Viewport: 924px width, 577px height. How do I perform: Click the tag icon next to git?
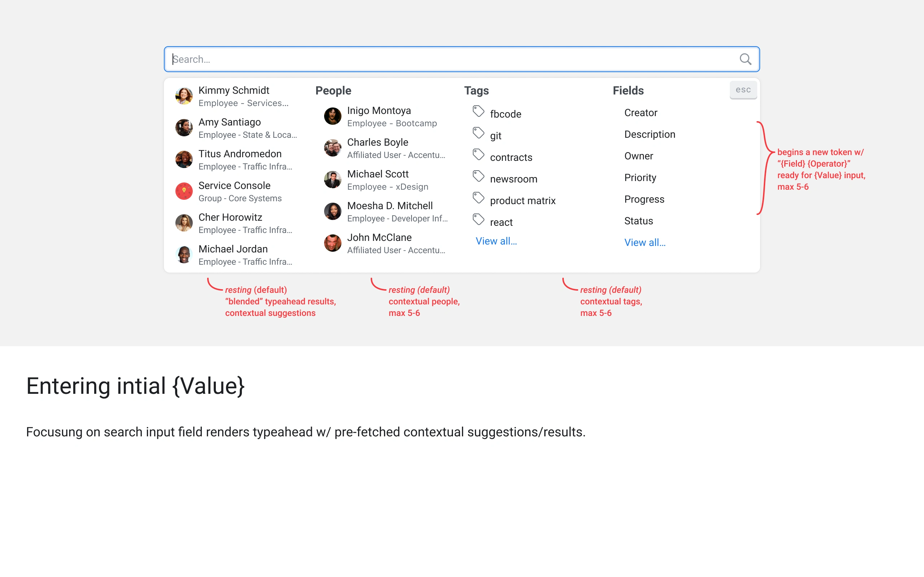pyautogui.click(x=478, y=133)
